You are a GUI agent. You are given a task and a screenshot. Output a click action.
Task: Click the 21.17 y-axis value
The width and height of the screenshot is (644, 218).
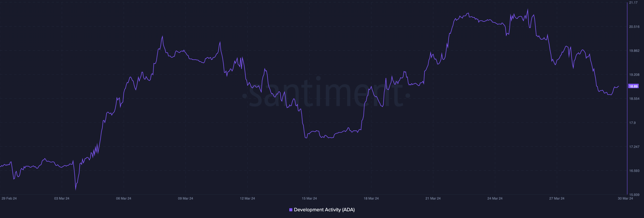coord(633,3)
